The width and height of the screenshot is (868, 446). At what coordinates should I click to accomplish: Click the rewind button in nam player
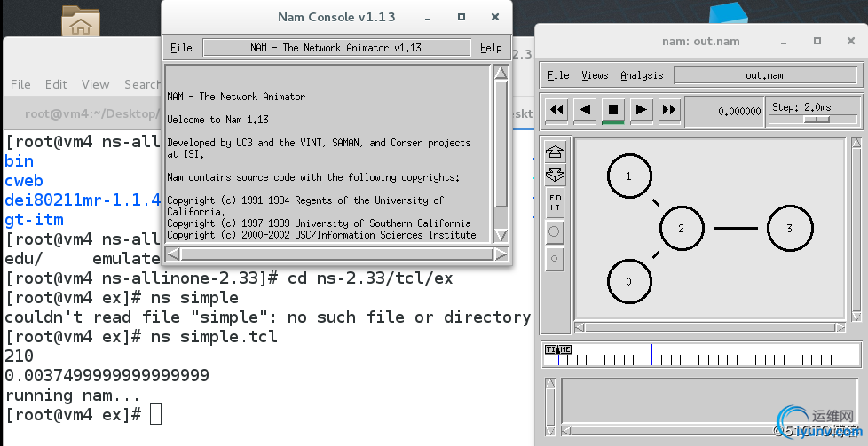pyautogui.click(x=556, y=110)
